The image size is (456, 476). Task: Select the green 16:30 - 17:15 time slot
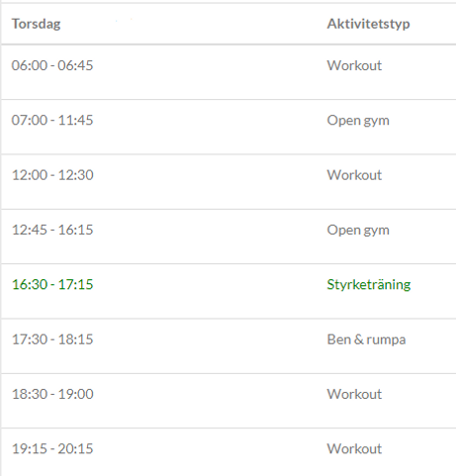pyautogui.click(x=52, y=284)
